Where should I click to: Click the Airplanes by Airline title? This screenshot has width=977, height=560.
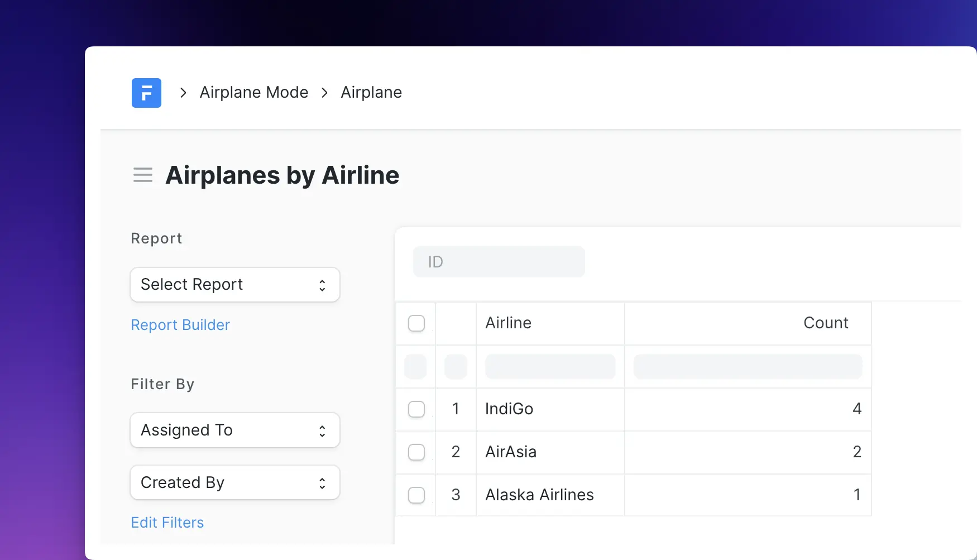tap(282, 175)
